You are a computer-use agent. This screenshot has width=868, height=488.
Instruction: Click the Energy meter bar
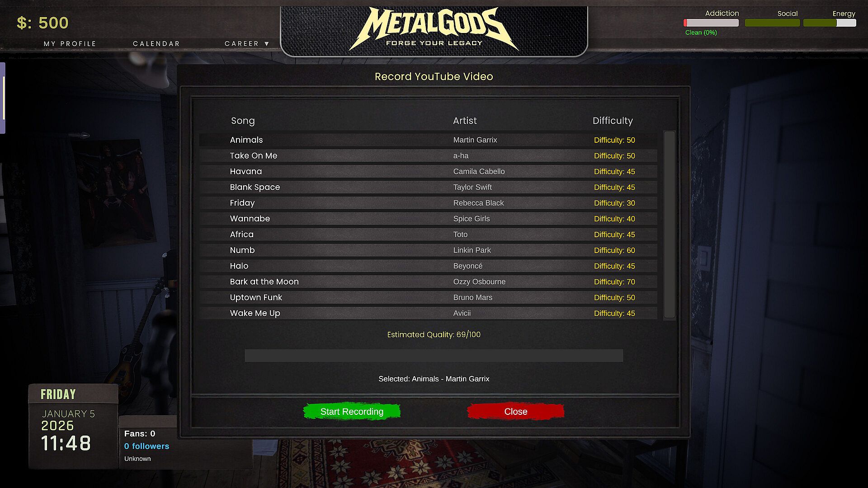click(x=830, y=23)
